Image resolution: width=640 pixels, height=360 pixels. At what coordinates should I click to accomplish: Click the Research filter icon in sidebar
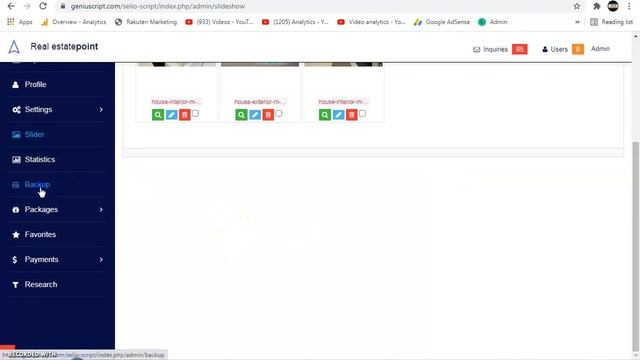16,285
